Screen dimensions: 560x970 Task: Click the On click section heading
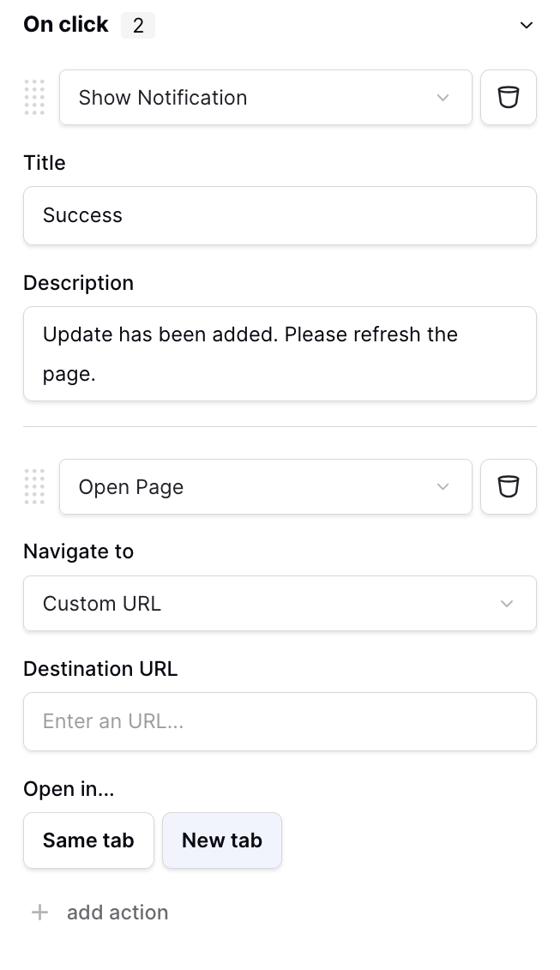click(x=66, y=25)
